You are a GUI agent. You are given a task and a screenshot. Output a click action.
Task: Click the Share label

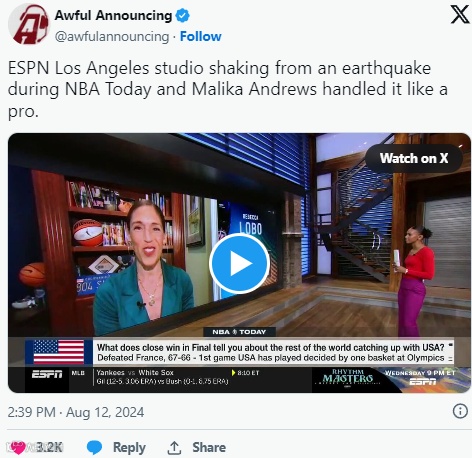pos(209,447)
